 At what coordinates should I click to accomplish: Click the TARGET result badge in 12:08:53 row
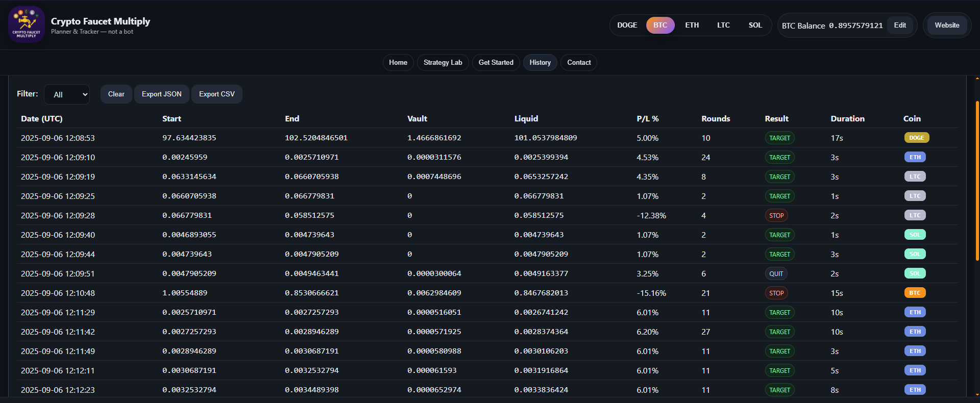(x=779, y=138)
